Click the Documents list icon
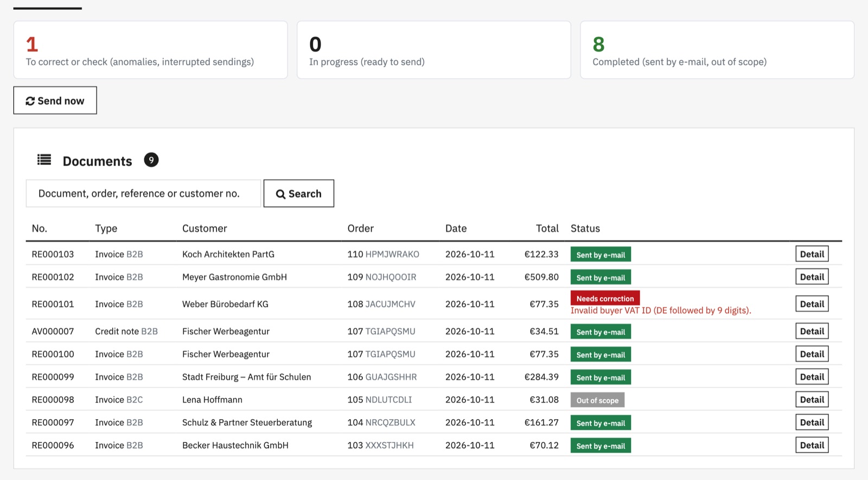The width and height of the screenshot is (868, 480). (x=44, y=159)
